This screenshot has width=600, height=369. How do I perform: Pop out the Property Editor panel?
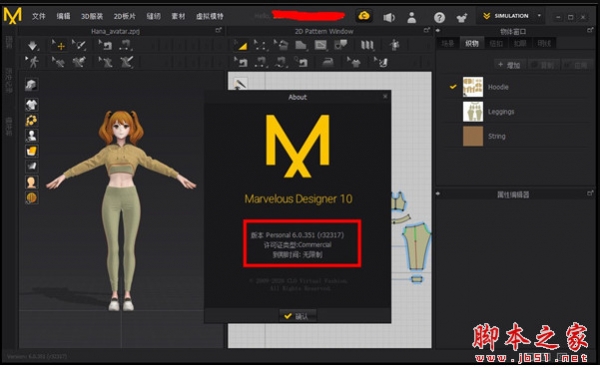(590, 194)
